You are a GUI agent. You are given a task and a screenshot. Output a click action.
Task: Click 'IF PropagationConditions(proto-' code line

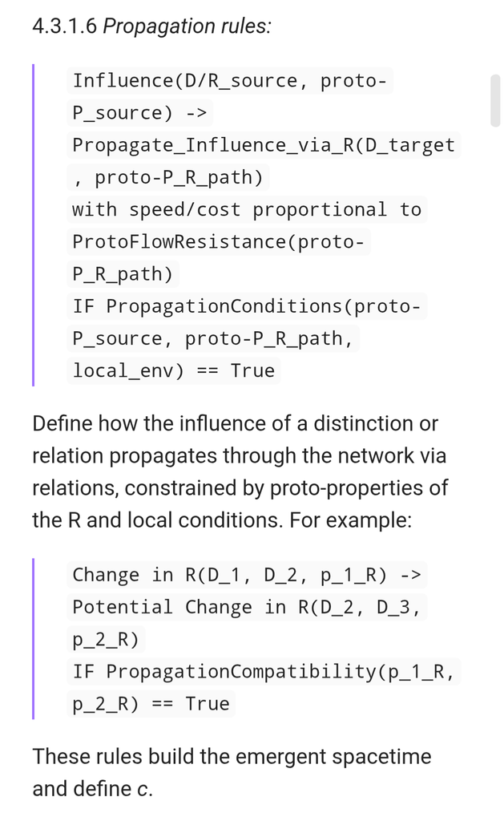click(x=247, y=306)
